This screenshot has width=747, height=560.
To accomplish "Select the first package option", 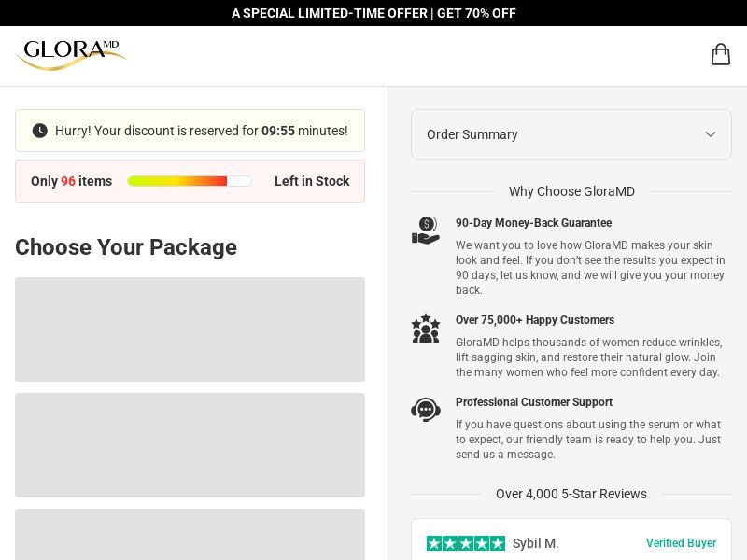I will pyautogui.click(x=190, y=329).
